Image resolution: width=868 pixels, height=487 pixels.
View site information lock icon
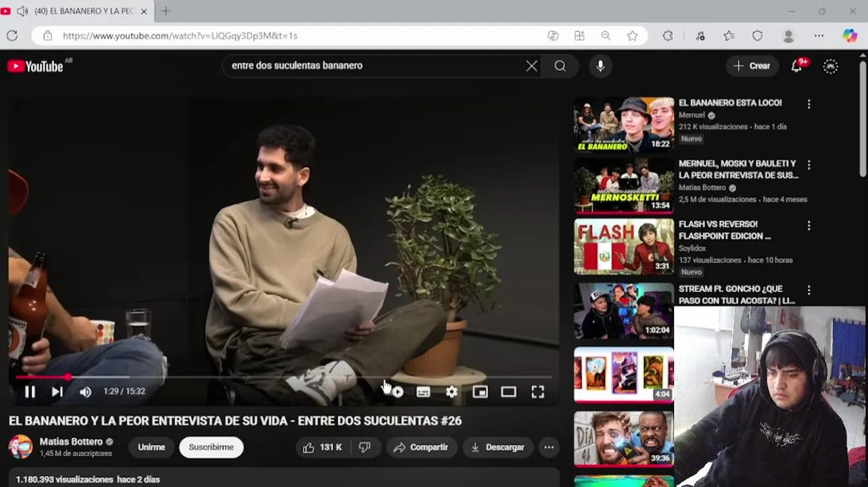tap(47, 36)
